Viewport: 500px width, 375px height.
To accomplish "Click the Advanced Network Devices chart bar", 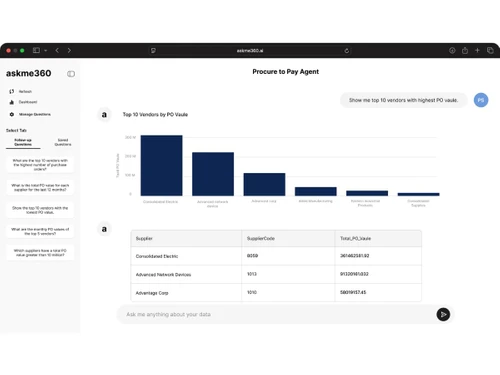I will (213, 174).
